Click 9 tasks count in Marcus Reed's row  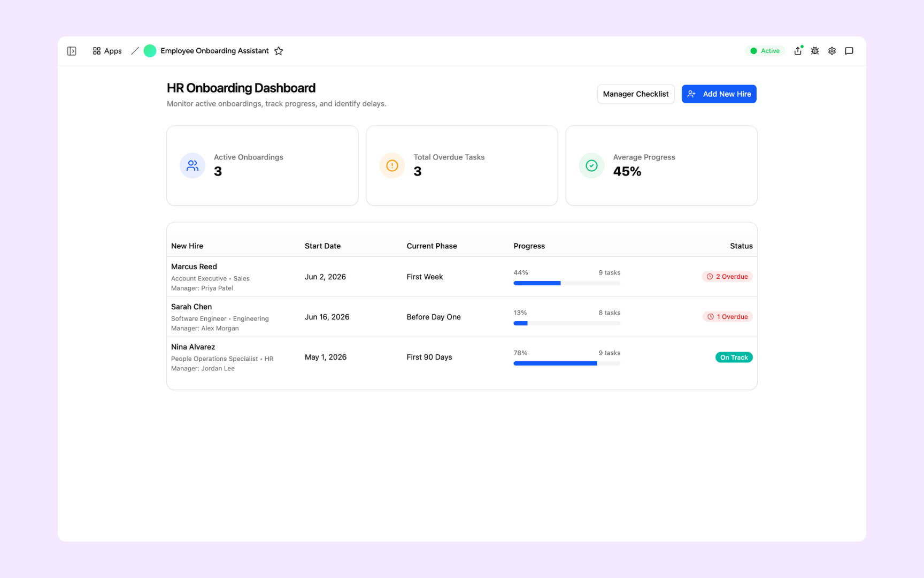(610, 272)
